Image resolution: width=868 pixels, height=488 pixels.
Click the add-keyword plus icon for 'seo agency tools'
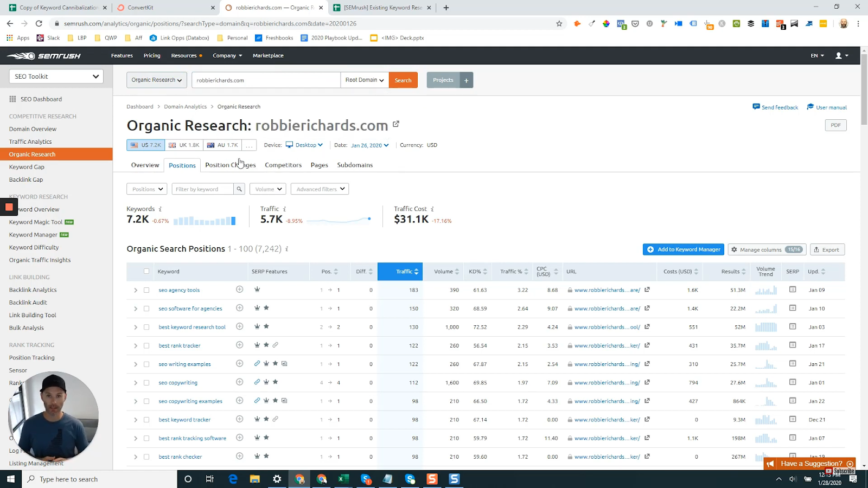(x=239, y=290)
